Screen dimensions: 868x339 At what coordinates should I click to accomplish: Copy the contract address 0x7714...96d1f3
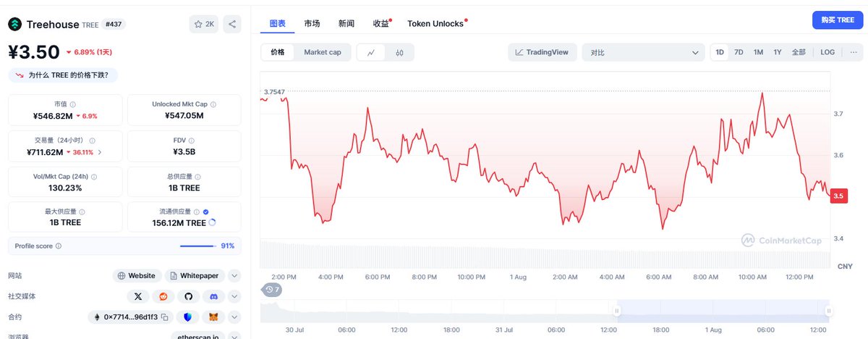pyautogui.click(x=165, y=317)
